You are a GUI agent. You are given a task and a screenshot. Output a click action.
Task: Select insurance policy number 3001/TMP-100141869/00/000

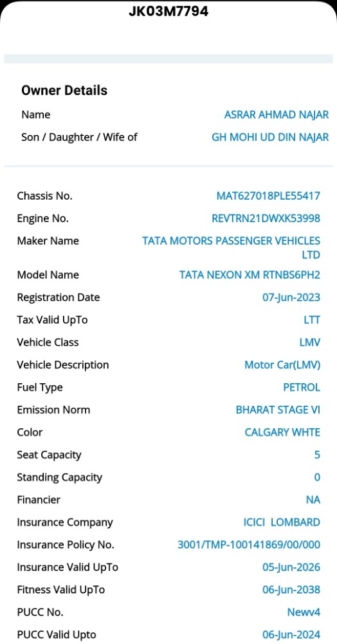[x=249, y=545]
